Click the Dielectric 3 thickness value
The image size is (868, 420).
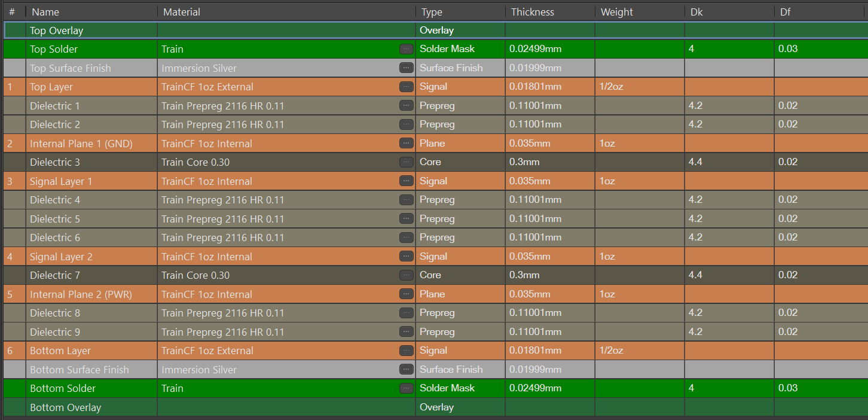point(524,162)
